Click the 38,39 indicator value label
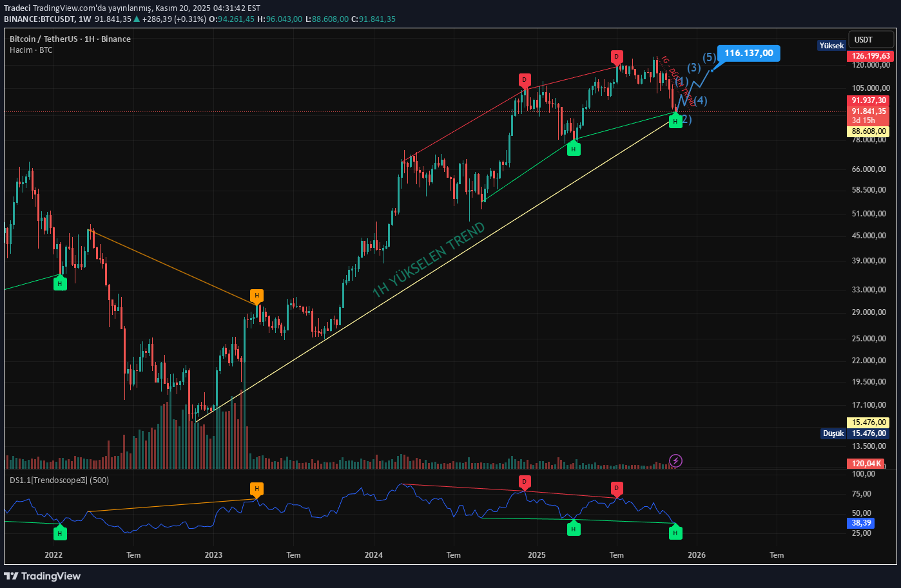The width and height of the screenshot is (901, 588). [x=862, y=523]
